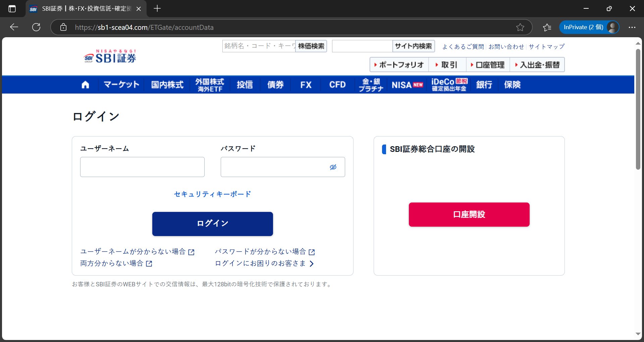This screenshot has width=644, height=342.
Task: Focus the パスワード input field
Action: click(283, 167)
